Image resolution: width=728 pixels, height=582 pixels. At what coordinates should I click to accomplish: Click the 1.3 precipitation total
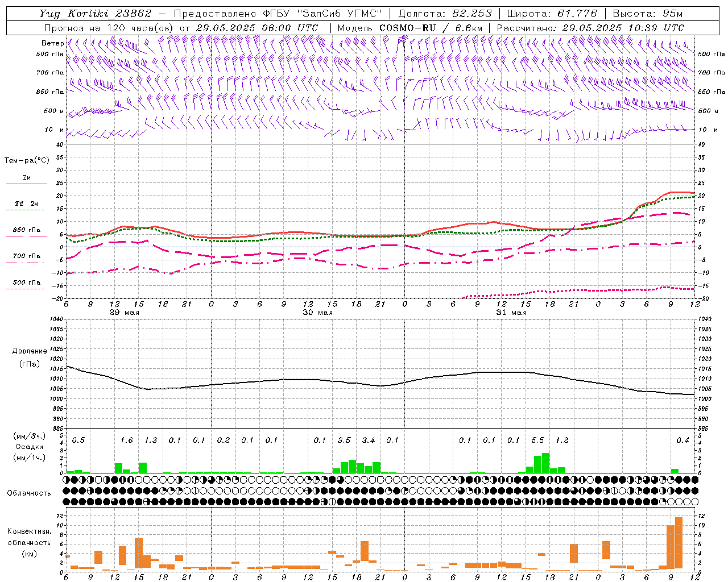click(151, 440)
